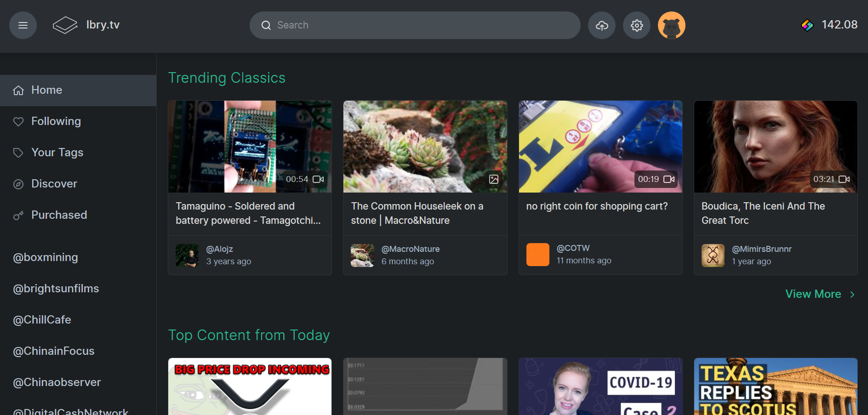The height and width of the screenshot is (415, 868).
Task: Open the shopping cart coin thumbnail
Action: [600, 147]
